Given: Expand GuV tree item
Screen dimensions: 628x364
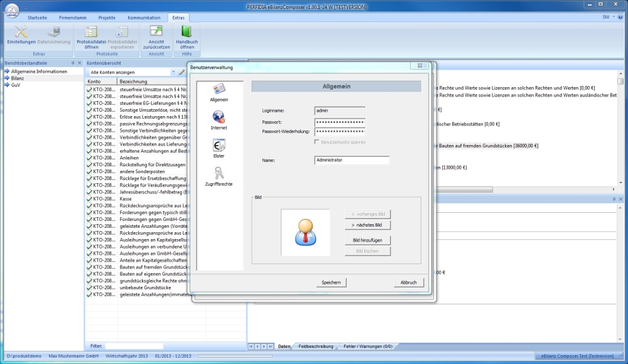Looking at the screenshot, I should 7,85.
